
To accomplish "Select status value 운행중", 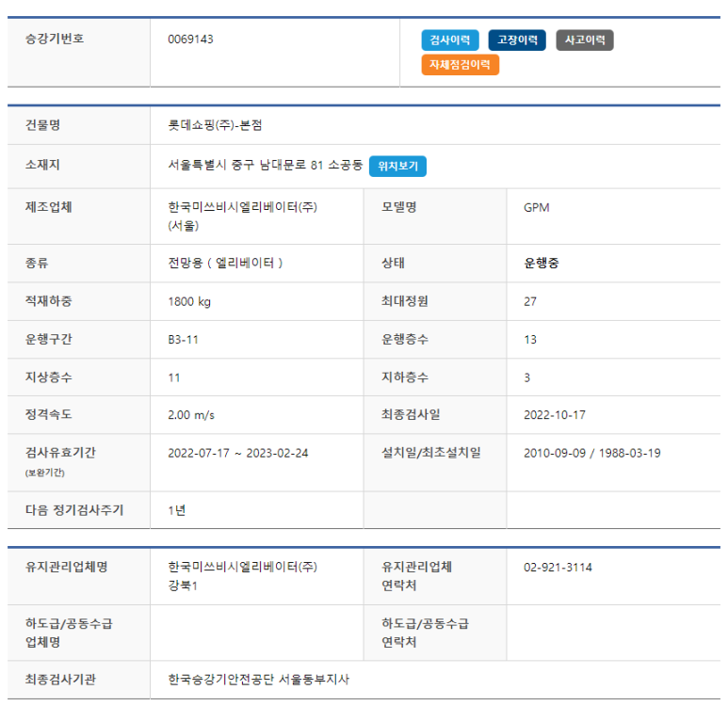I will pyautogui.click(x=542, y=264).
